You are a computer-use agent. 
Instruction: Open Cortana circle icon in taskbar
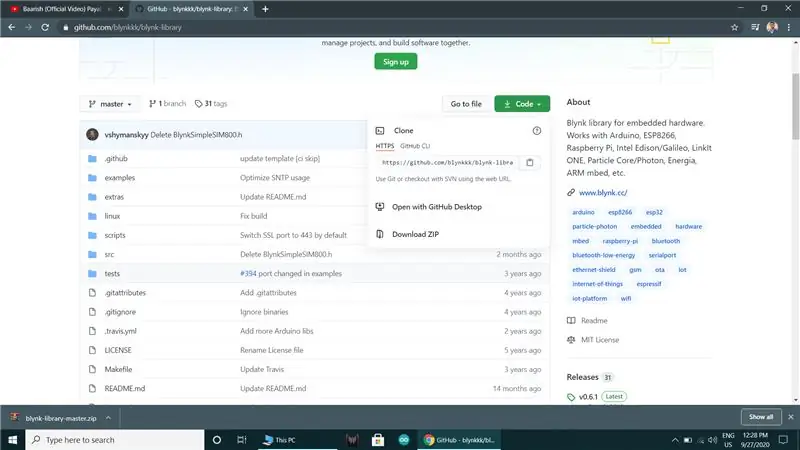point(217,440)
